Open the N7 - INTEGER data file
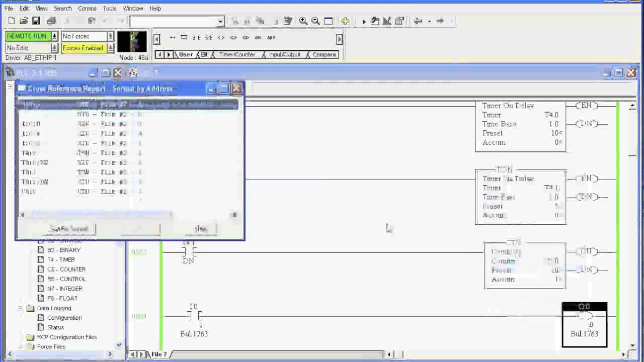The width and height of the screenshot is (644, 362). (64, 289)
